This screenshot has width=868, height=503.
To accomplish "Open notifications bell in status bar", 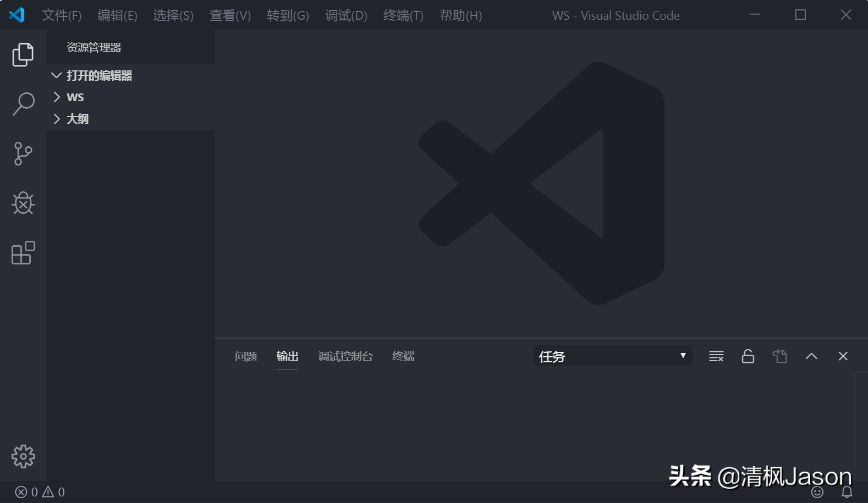I will (x=847, y=492).
